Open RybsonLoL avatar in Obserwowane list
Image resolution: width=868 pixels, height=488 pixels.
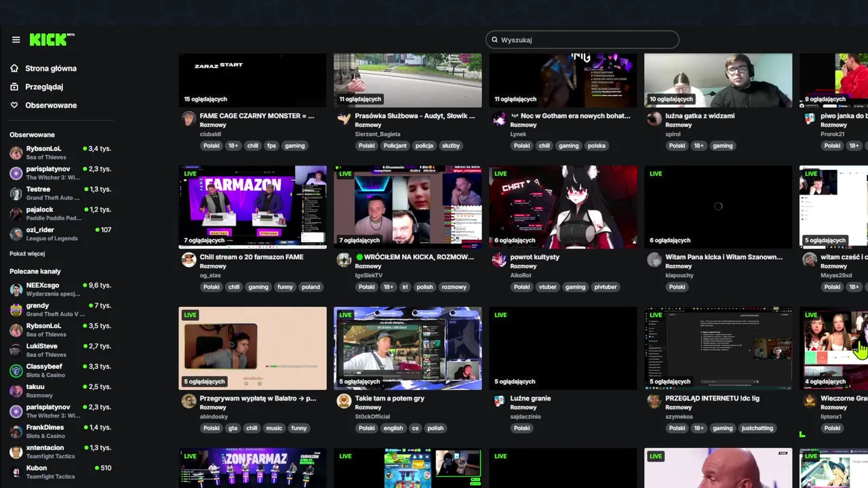pyautogui.click(x=16, y=152)
